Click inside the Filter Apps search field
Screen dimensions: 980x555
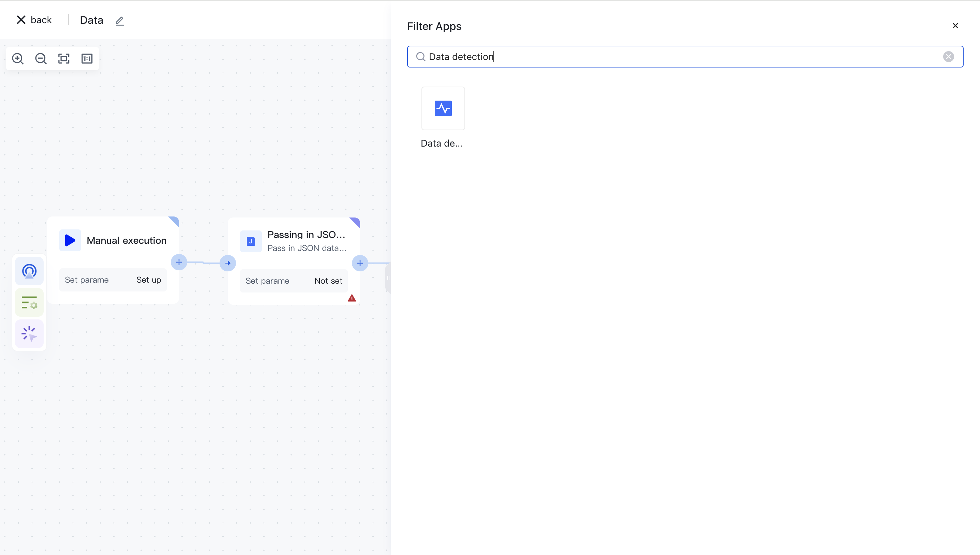tap(648, 56)
